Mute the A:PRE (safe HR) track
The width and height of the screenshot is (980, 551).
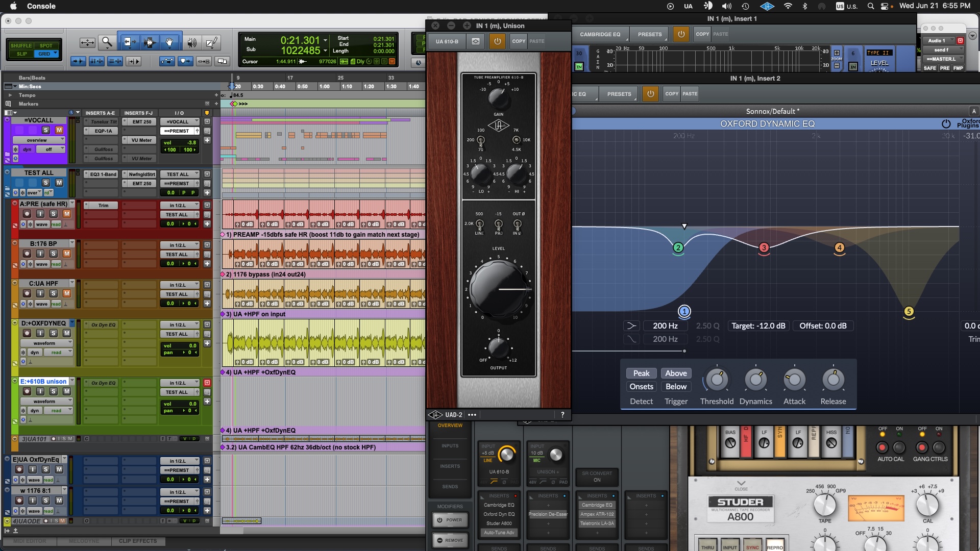(x=66, y=214)
